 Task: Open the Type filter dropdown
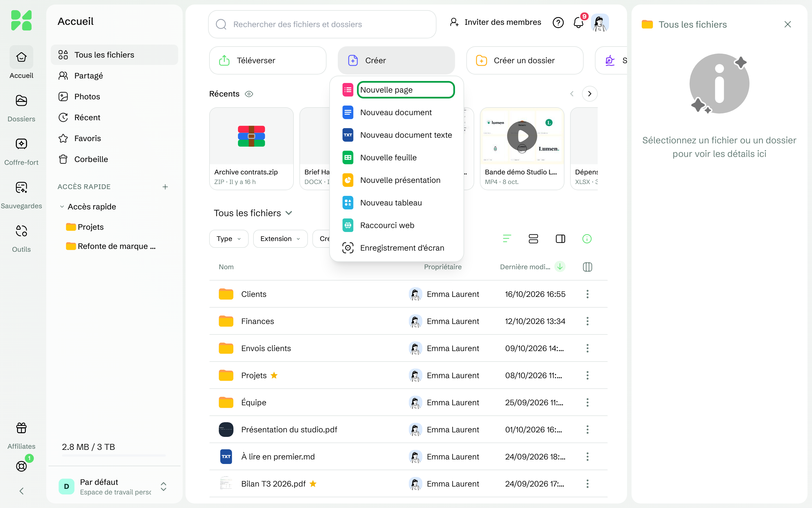[x=229, y=238]
